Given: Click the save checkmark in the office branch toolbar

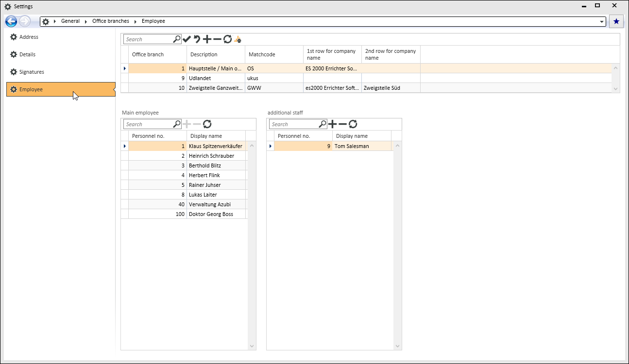Looking at the screenshot, I should point(187,39).
